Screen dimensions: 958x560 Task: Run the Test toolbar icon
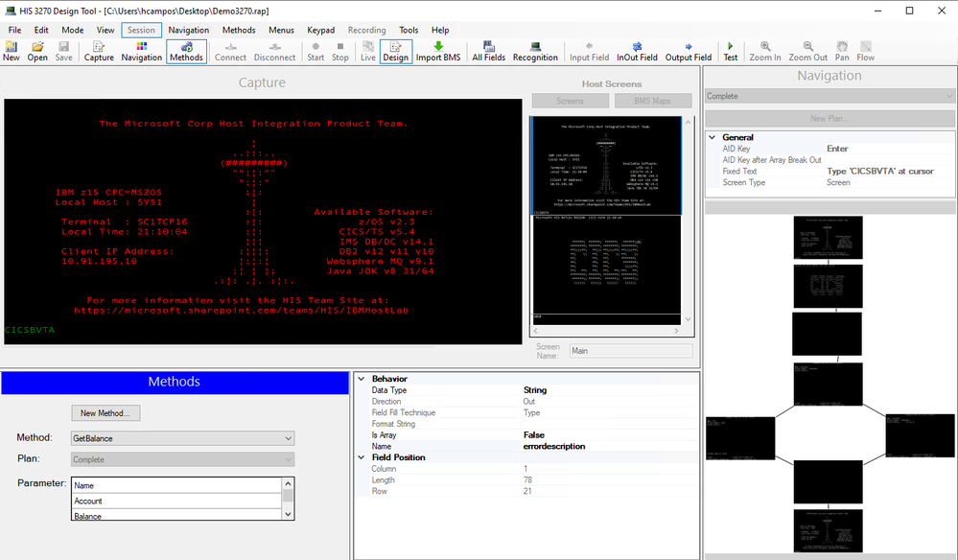coord(731,51)
